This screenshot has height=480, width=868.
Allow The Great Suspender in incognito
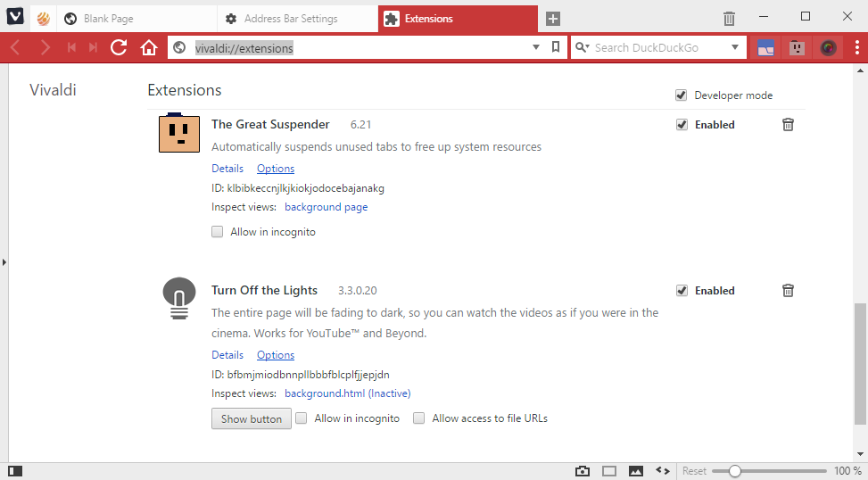click(217, 231)
